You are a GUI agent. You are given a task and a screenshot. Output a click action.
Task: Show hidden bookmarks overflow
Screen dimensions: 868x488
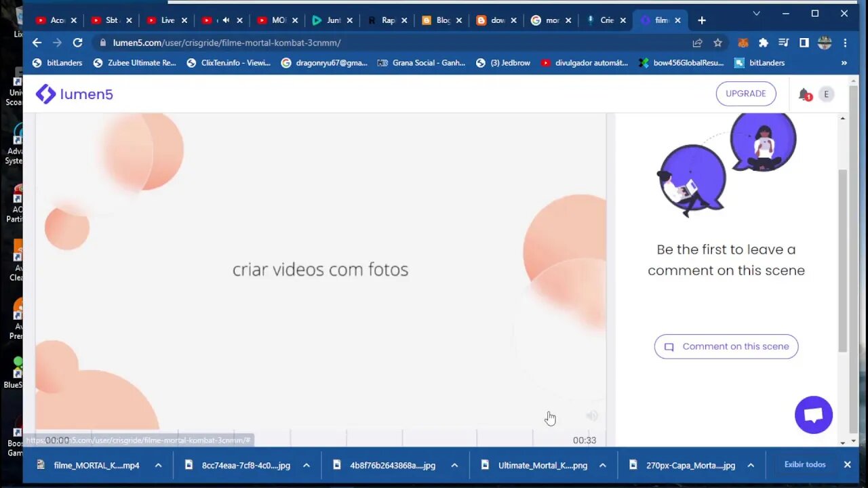point(844,62)
